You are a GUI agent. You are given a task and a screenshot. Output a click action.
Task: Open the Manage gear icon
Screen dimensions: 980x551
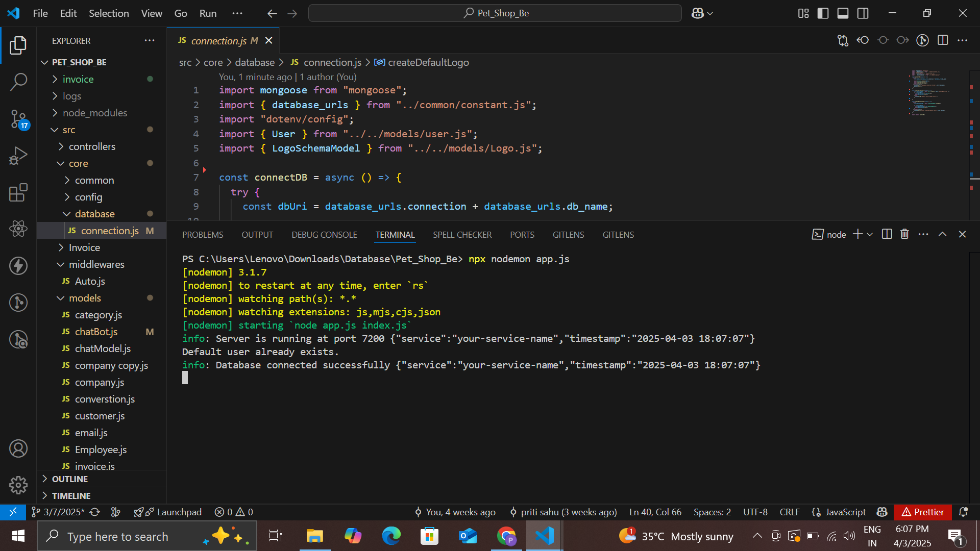[18, 485]
